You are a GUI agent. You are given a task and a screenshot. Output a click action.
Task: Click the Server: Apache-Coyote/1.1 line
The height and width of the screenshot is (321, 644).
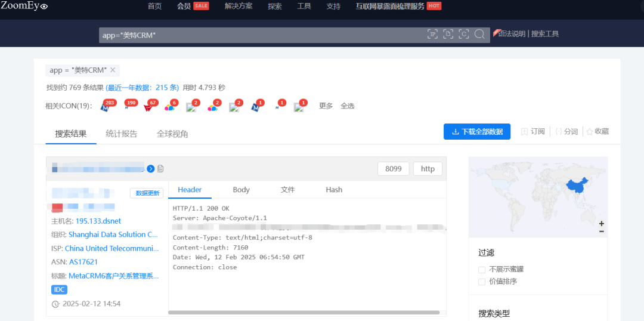coord(220,218)
